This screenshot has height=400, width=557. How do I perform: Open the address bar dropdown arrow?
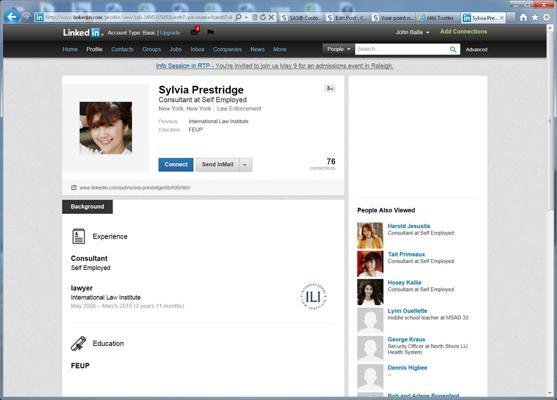pyautogui.click(x=246, y=17)
